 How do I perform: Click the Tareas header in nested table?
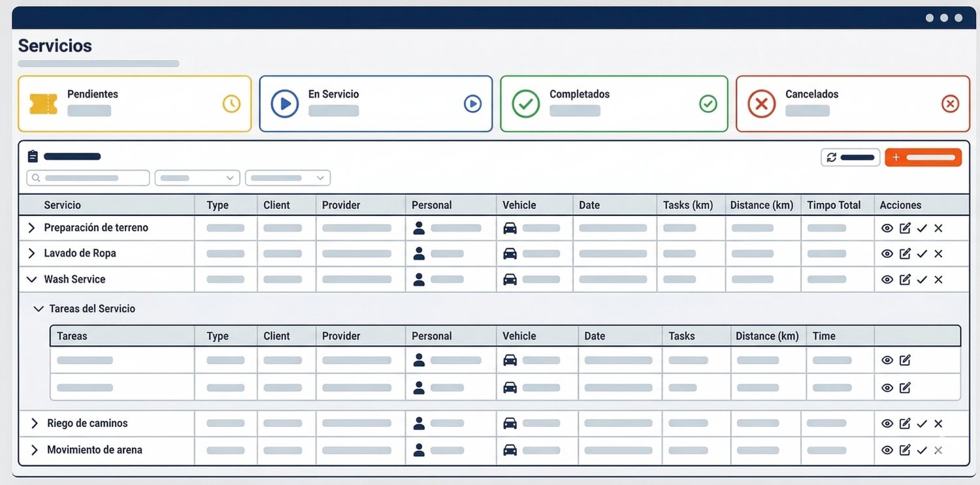(x=72, y=336)
